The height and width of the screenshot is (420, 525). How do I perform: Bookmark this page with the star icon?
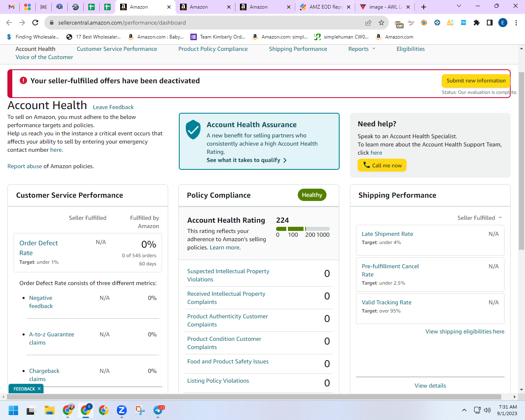(381, 23)
